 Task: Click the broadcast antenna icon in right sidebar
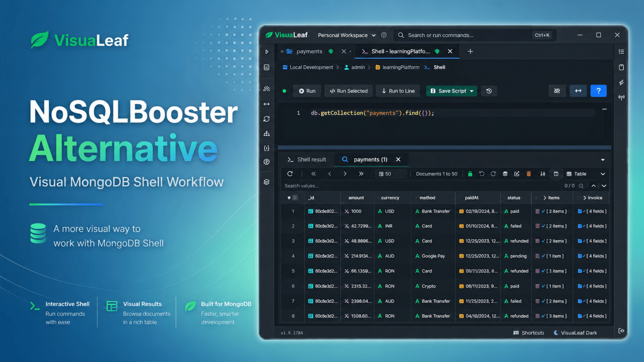pos(621,98)
